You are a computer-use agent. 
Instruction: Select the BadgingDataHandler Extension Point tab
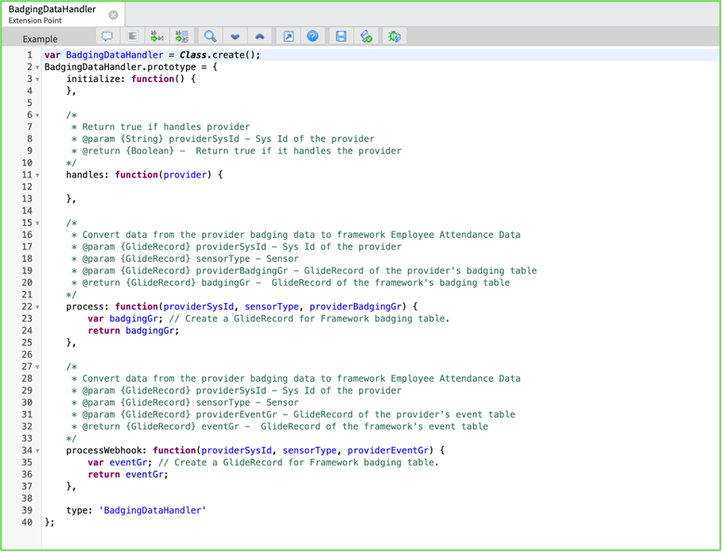tap(50, 14)
